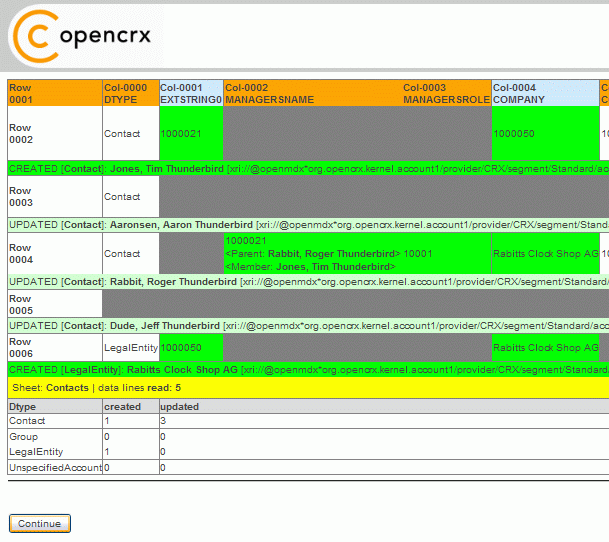Click the Dtype summary column header
The height and width of the screenshot is (542, 609).
click(x=55, y=406)
